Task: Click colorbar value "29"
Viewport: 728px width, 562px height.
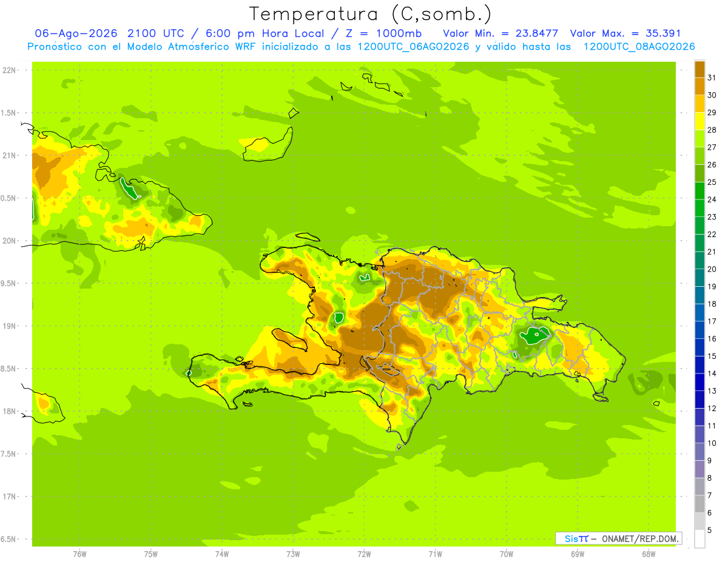Action: point(712,112)
